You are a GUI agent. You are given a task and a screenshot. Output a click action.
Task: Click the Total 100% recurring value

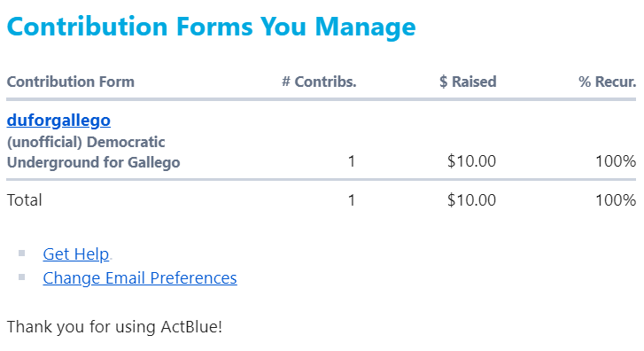click(x=616, y=200)
